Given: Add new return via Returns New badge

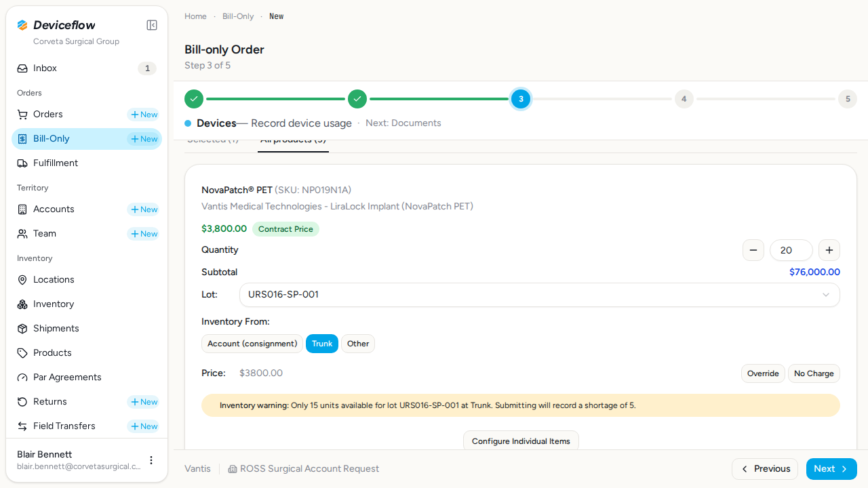Looking at the screenshot, I should [x=144, y=402].
